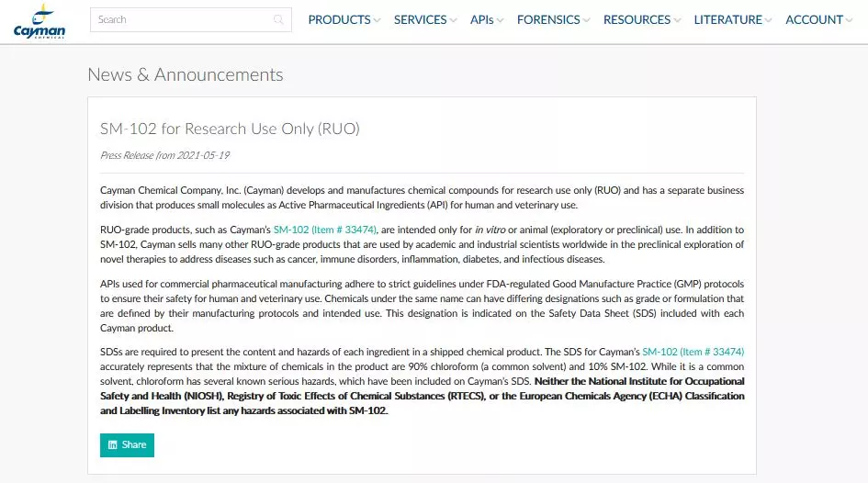Open SM-102 (Item # 33474) link in second paragraph
The height and width of the screenshot is (483, 868).
pos(325,230)
